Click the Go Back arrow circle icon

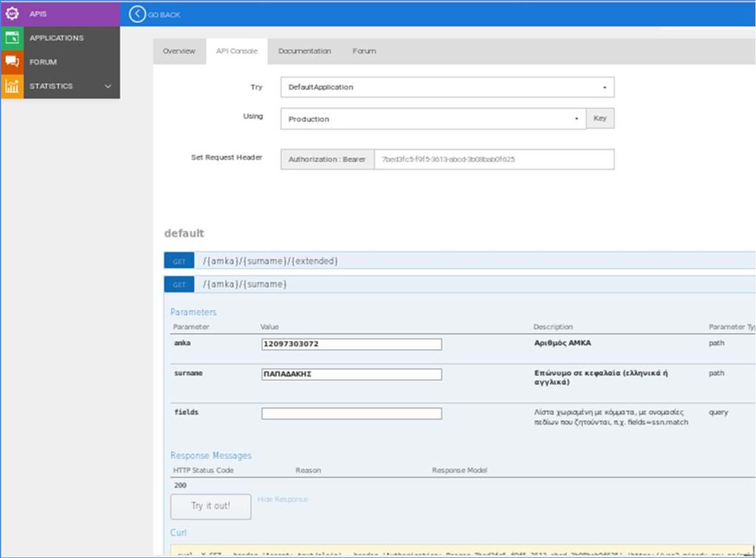tap(137, 15)
